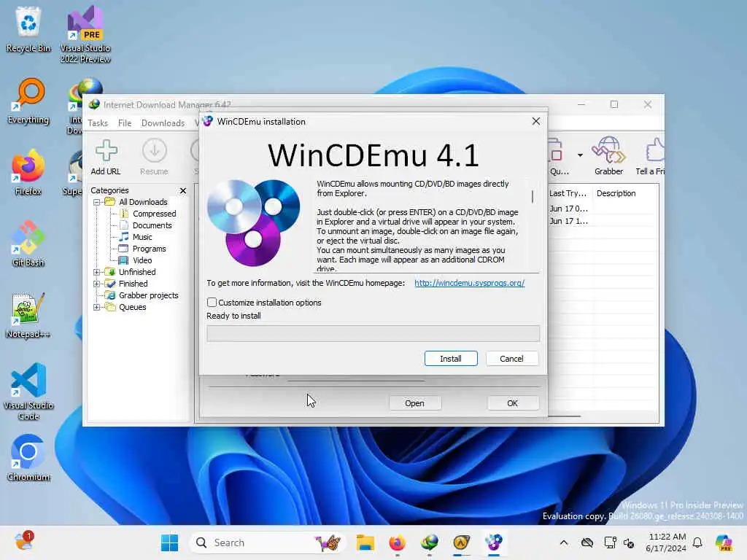Open Firefox from the taskbar
This screenshot has width=747, height=560.
(x=398, y=542)
